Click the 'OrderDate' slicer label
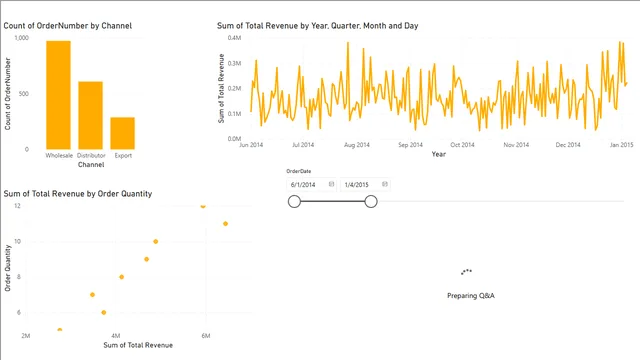 coord(298,171)
